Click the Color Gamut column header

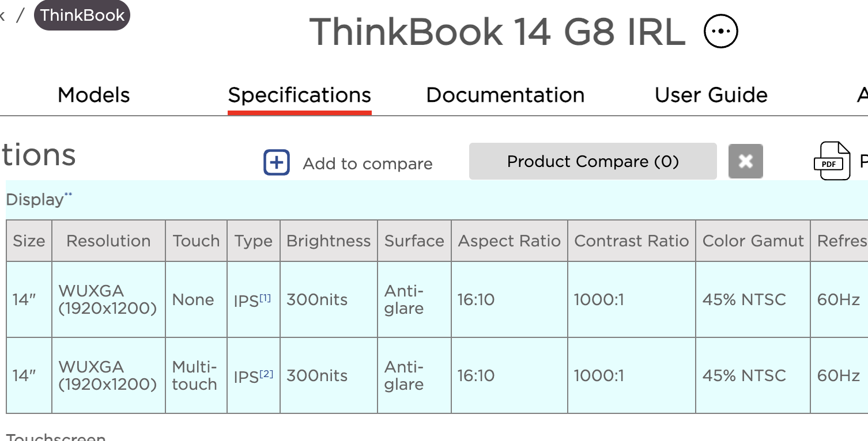[753, 241]
